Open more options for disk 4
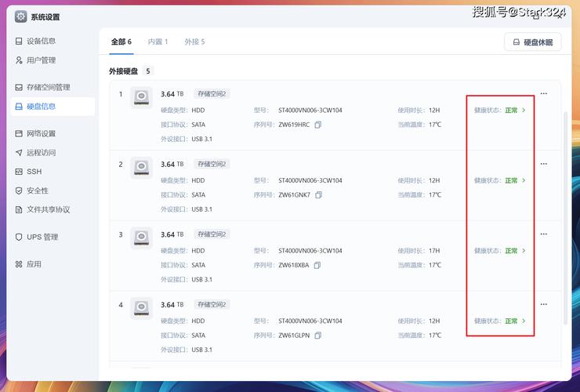 click(543, 304)
